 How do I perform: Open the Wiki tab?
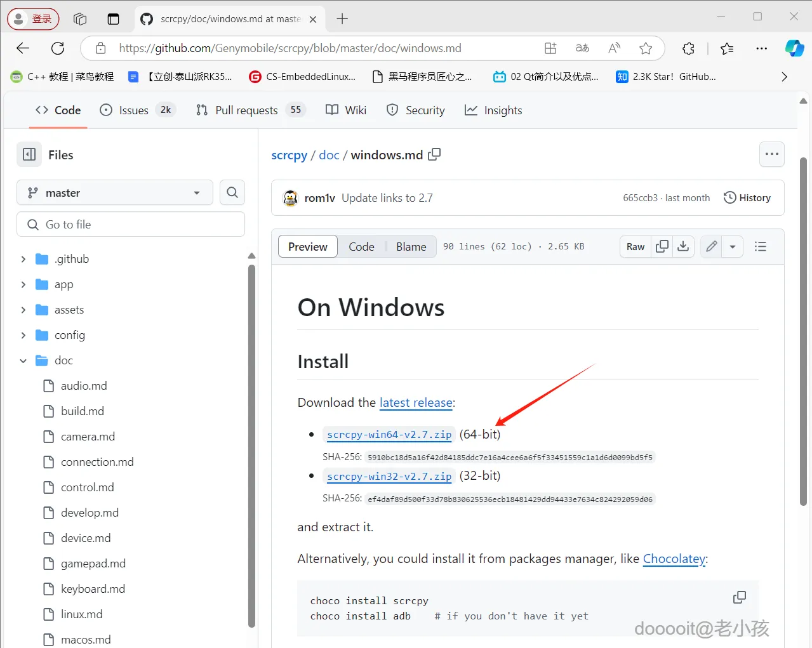coord(346,110)
